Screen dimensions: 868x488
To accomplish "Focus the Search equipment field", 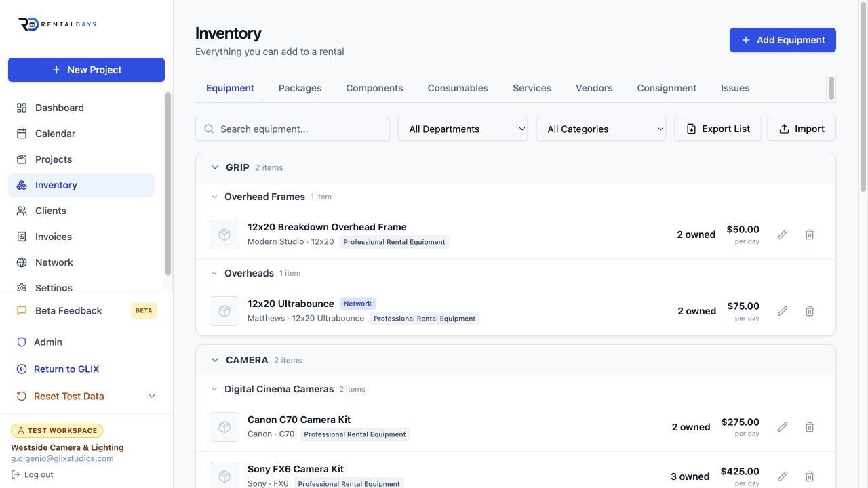I will point(292,129).
